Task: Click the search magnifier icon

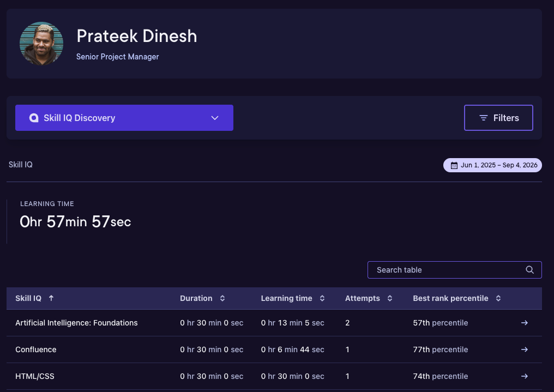Action: click(529, 270)
